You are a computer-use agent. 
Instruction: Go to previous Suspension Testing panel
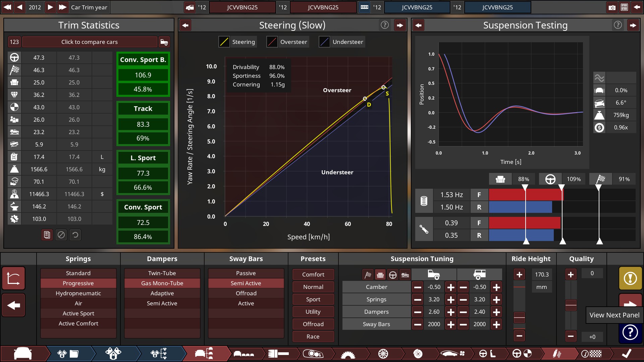pyautogui.click(x=418, y=25)
